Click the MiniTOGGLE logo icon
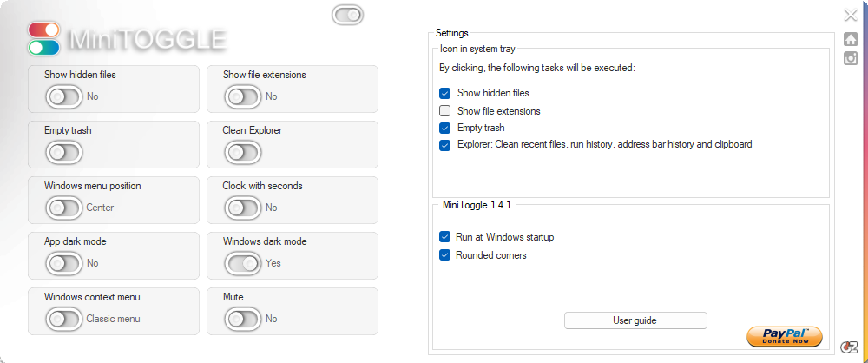The width and height of the screenshot is (868, 363). 43,39
